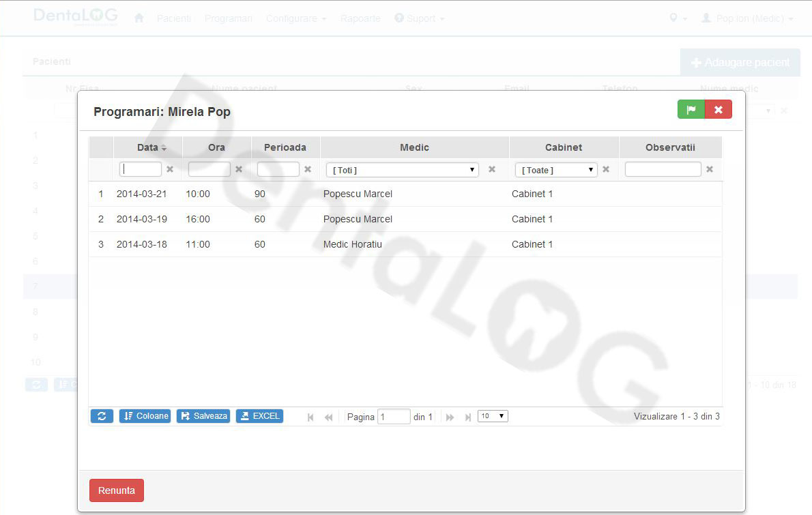Image resolution: width=812 pixels, height=515 pixels.
Task: Sort table by Medic column header
Action: click(415, 147)
